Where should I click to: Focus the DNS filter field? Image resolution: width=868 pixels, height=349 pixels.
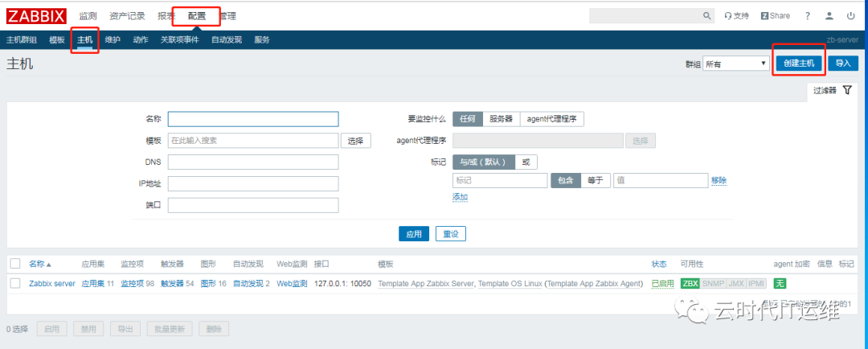coord(253,162)
